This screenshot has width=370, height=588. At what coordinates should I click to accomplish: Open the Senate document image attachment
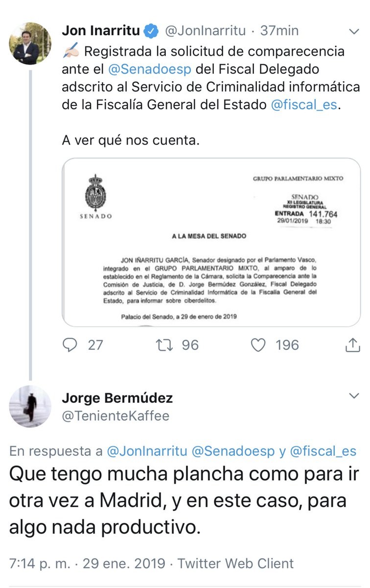[x=211, y=242]
